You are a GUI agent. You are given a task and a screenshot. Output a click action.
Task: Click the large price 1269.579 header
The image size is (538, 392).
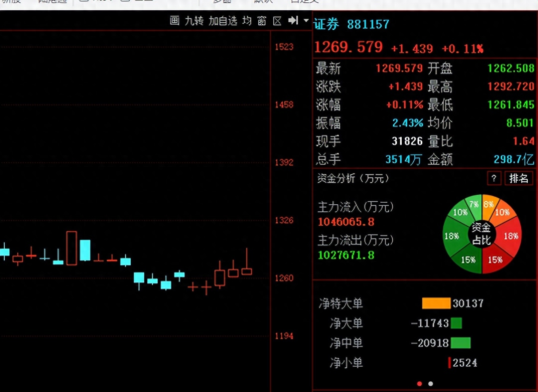[x=349, y=47]
